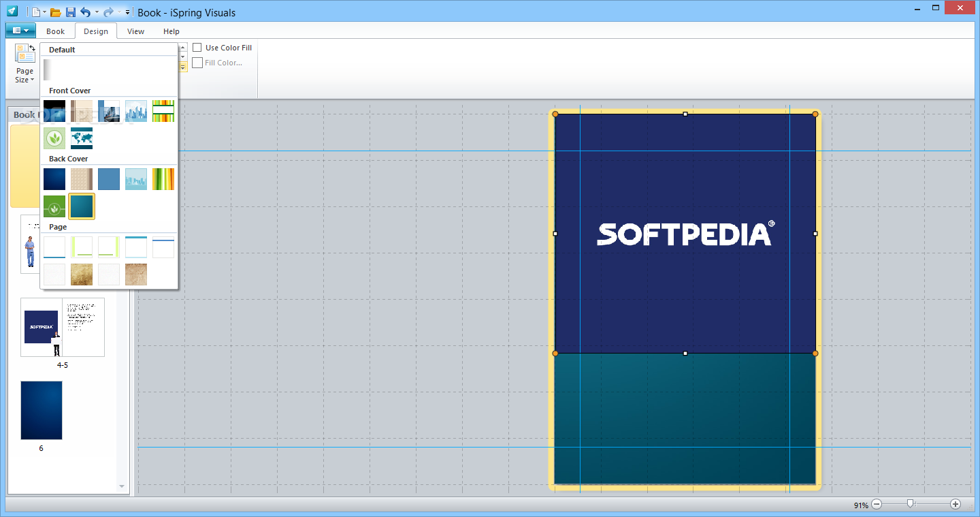The height and width of the screenshot is (517, 980).
Task: Pick the selected teal gradient Back Cover
Action: pos(82,206)
